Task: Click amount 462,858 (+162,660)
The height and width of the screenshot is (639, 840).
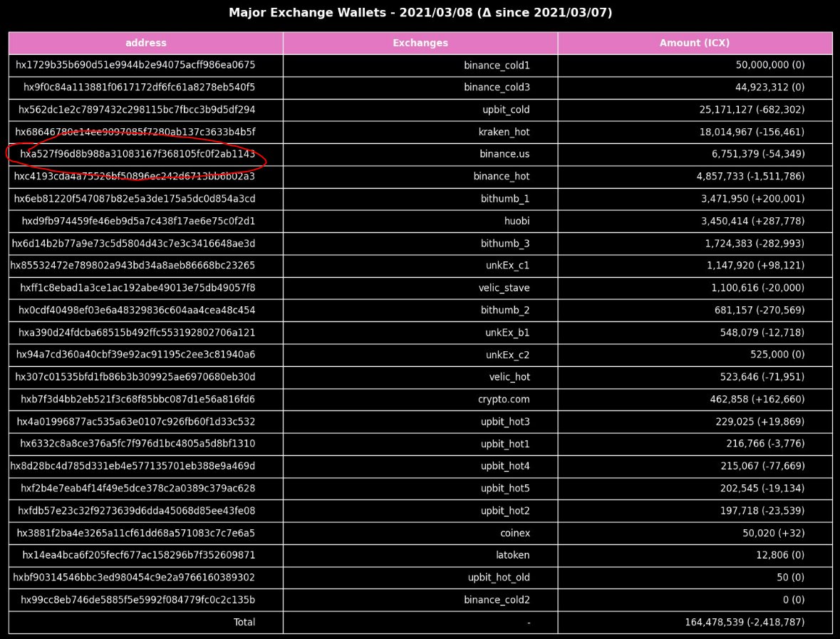Action: 757,400
